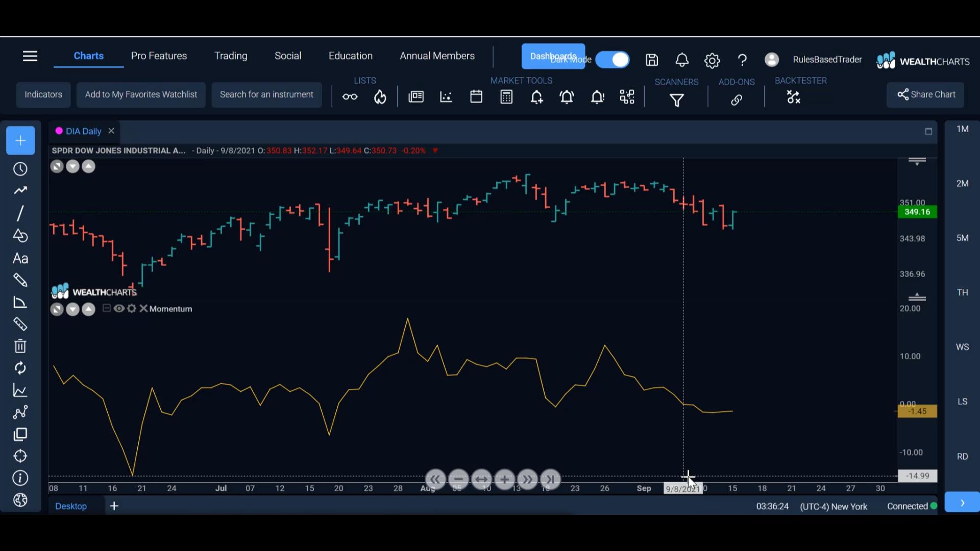Click the Share Chart button
This screenshot has height=551, width=980.
pos(925,95)
